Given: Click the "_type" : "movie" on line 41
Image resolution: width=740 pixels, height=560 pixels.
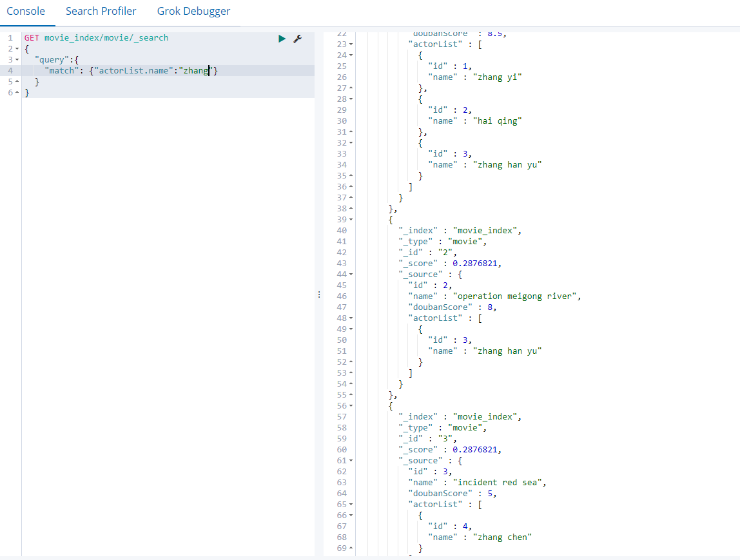Looking at the screenshot, I should coord(442,242).
